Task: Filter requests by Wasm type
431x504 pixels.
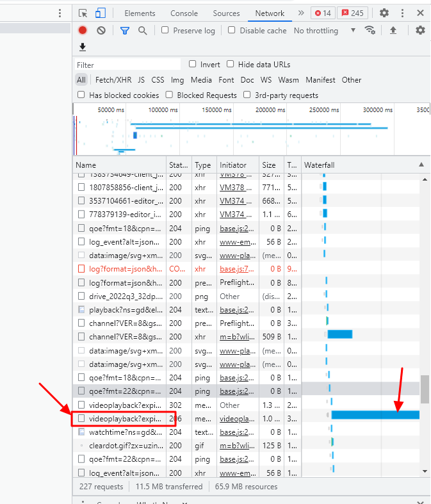Action: [289, 79]
